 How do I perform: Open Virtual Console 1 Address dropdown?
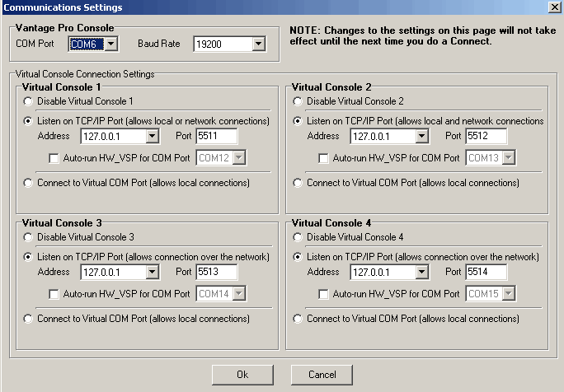[152, 136]
